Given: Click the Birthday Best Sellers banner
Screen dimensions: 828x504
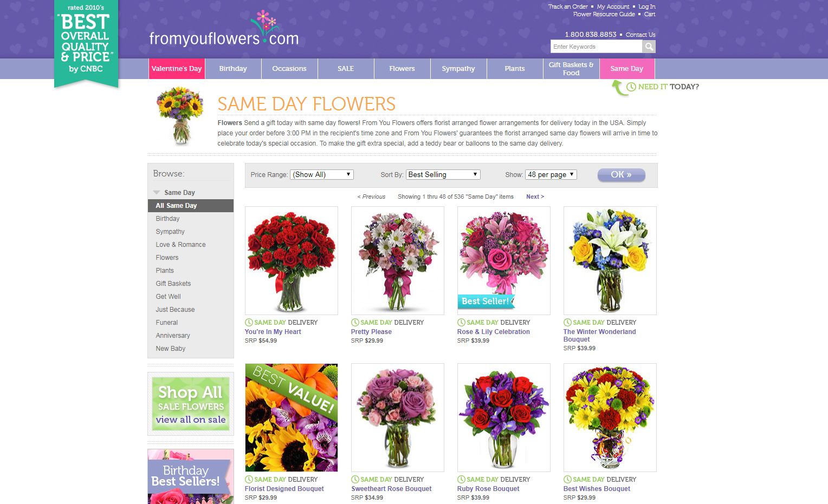Looking at the screenshot, I should coord(191,476).
